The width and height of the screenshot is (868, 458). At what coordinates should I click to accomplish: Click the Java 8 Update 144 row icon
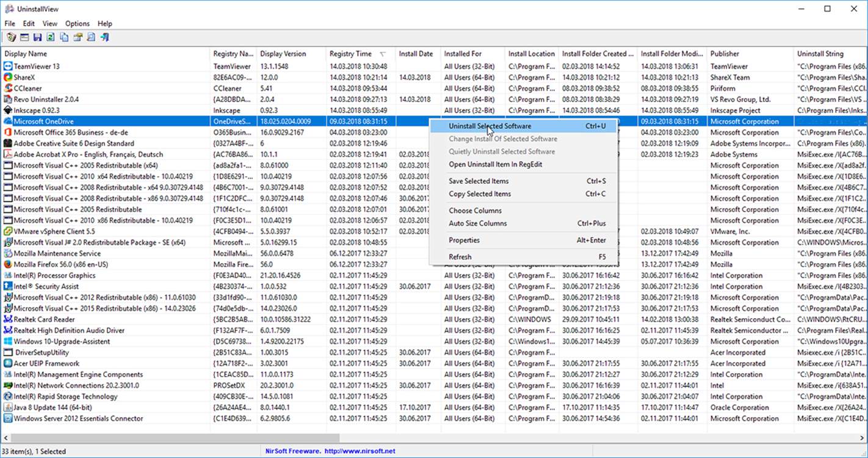8,407
